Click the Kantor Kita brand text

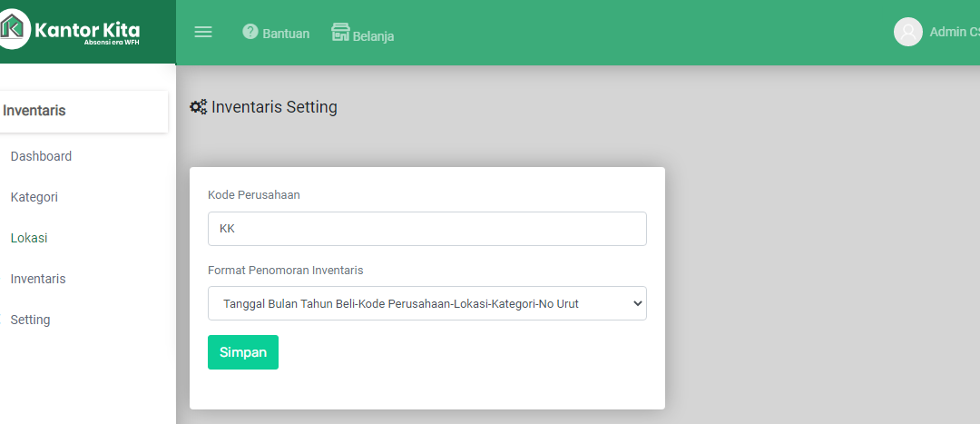coord(87,30)
